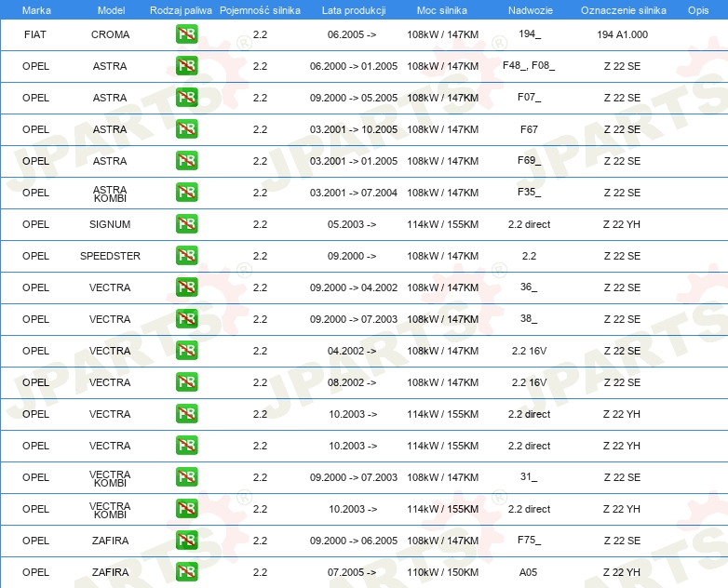Click the fuel icon in the VECTRA 38_ row

[x=186, y=319]
